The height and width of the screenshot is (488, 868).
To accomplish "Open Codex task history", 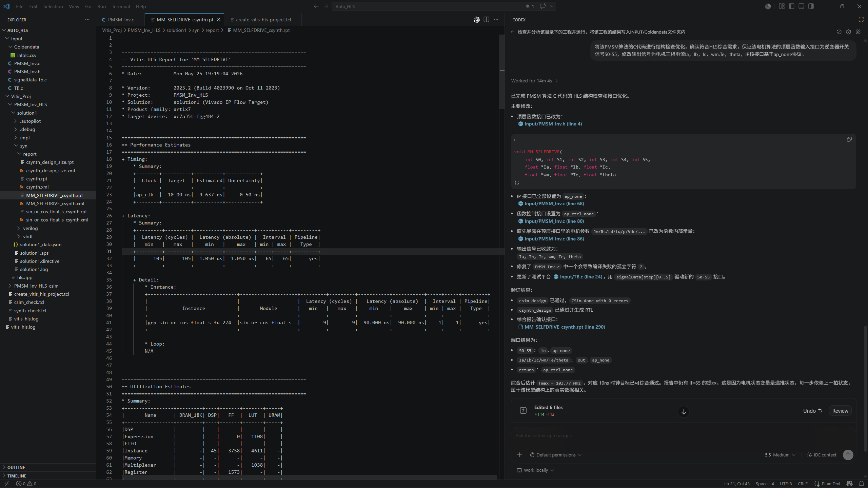I will pos(839,32).
